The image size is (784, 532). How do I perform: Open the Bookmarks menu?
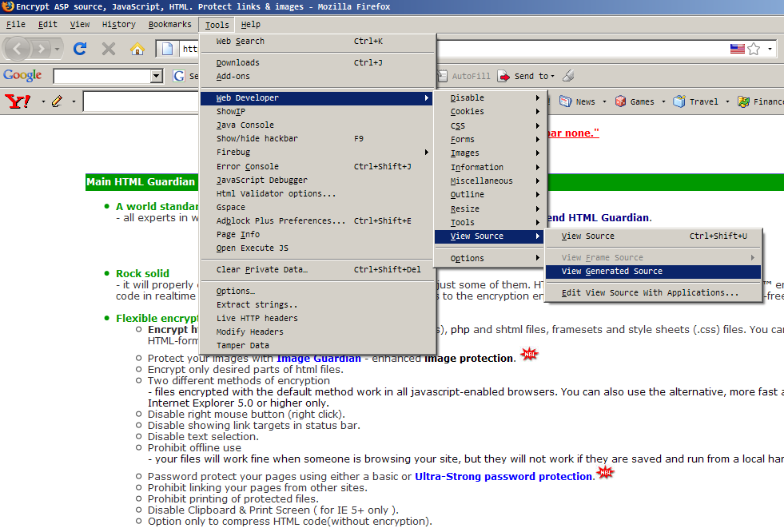[169, 25]
